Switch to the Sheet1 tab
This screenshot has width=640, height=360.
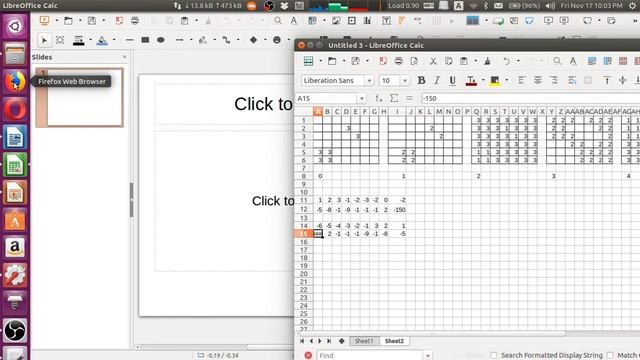tap(364, 341)
